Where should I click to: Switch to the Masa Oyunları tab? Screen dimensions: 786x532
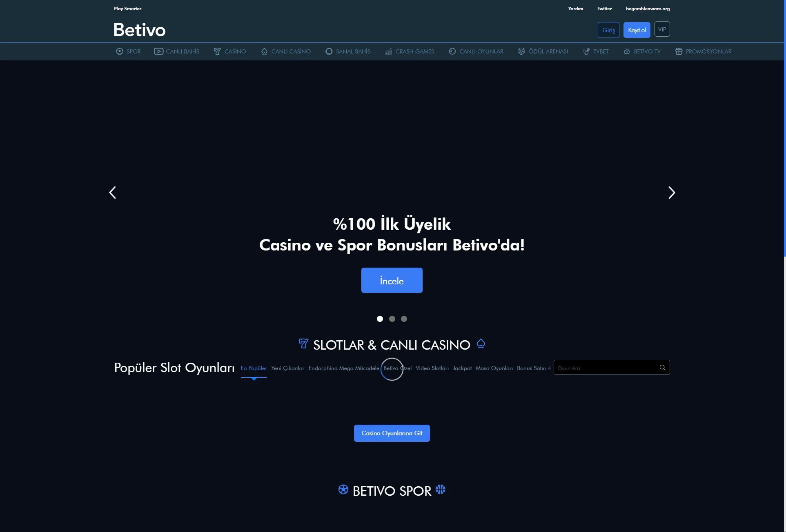point(494,368)
